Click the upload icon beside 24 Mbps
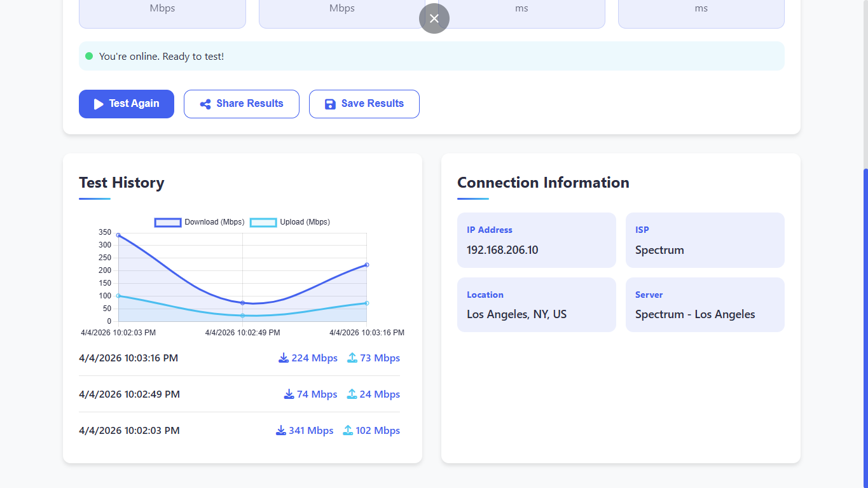The height and width of the screenshot is (488, 868). [352, 394]
